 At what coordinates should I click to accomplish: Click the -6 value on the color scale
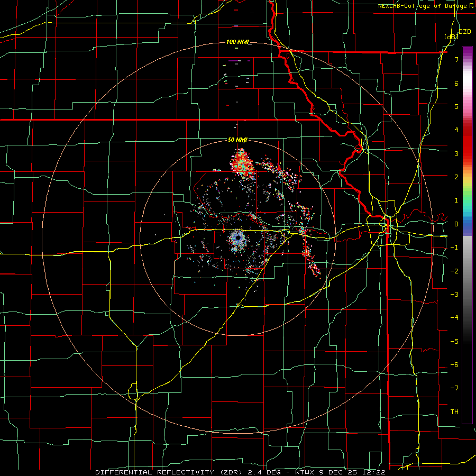(454, 365)
